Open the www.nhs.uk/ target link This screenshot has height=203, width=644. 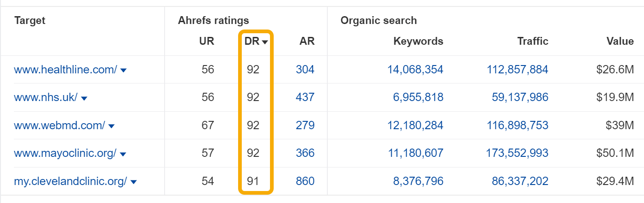[45, 97]
